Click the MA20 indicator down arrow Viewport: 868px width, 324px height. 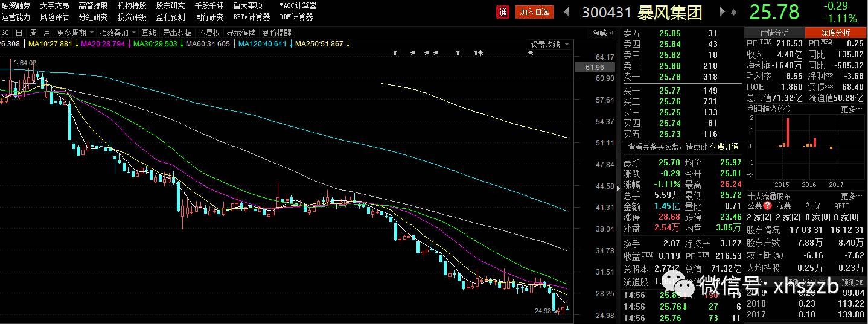[x=129, y=43]
